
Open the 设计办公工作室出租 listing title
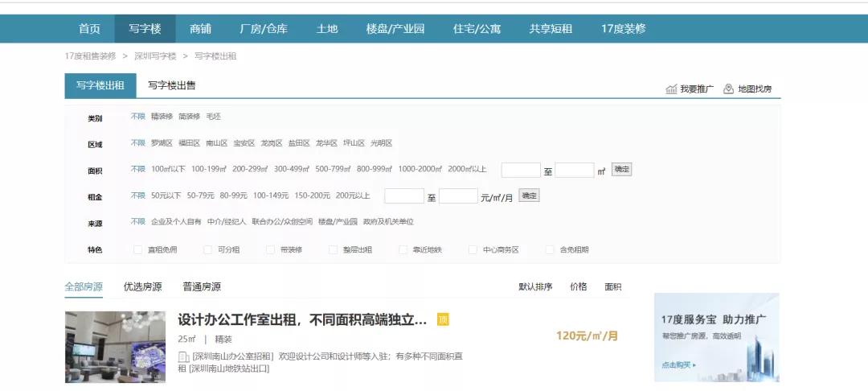pos(302,320)
